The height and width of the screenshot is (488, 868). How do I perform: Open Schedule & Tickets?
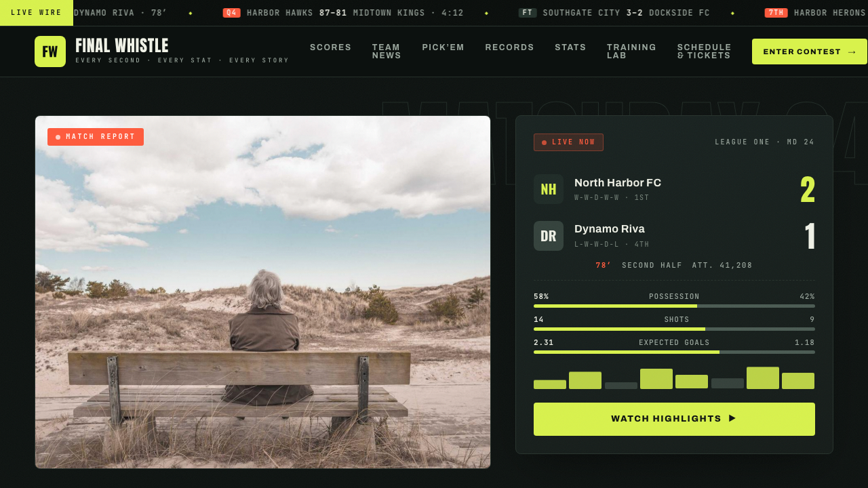(704, 52)
